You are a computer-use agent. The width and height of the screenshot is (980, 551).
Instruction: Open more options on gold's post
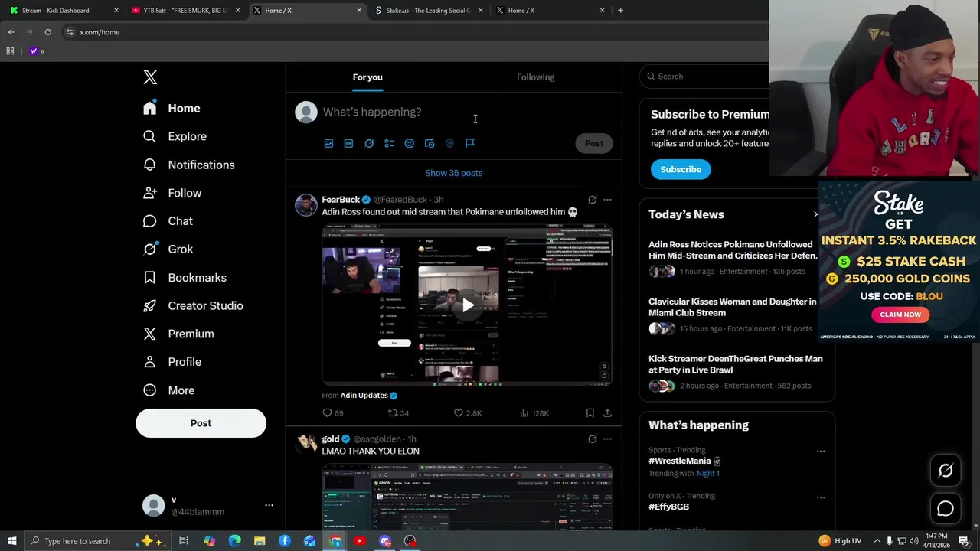pos(607,439)
